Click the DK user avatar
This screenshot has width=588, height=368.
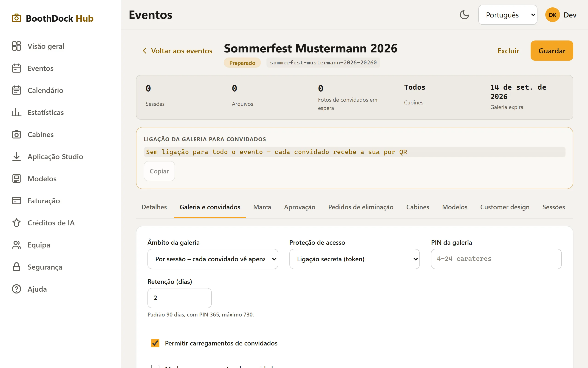click(x=552, y=15)
